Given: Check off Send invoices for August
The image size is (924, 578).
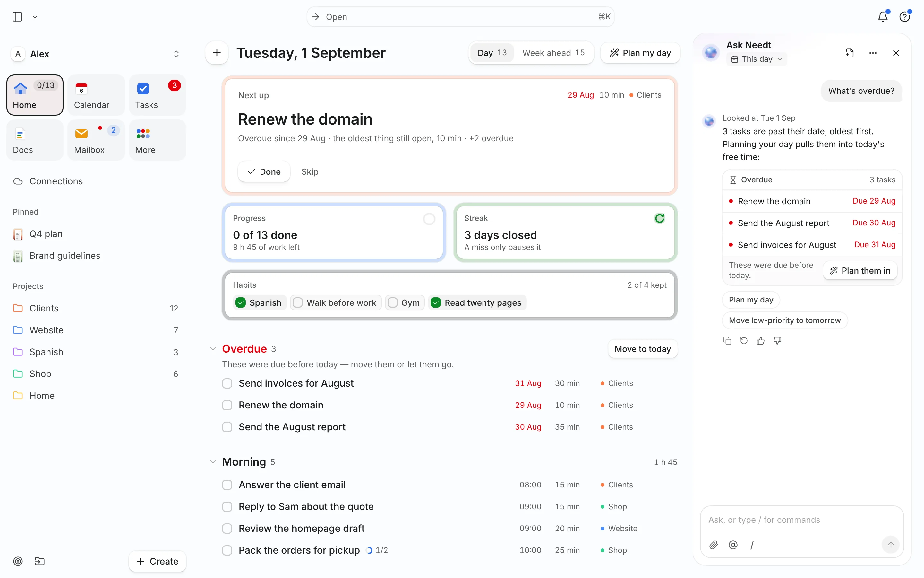Looking at the screenshot, I should pyautogui.click(x=227, y=383).
